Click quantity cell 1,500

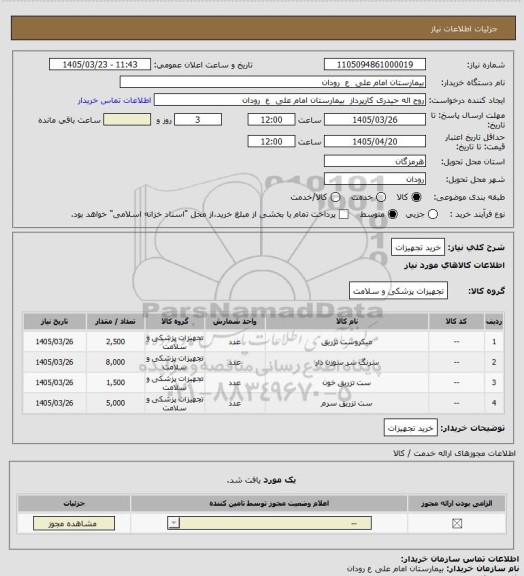point(115,382)
